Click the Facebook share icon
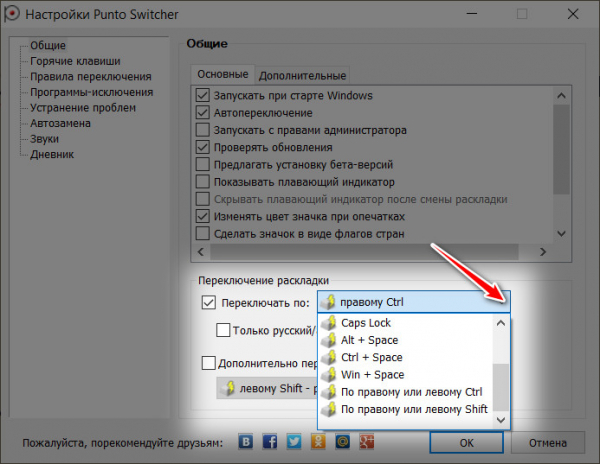This screenshot has width=600, height=464. (270, 442)
